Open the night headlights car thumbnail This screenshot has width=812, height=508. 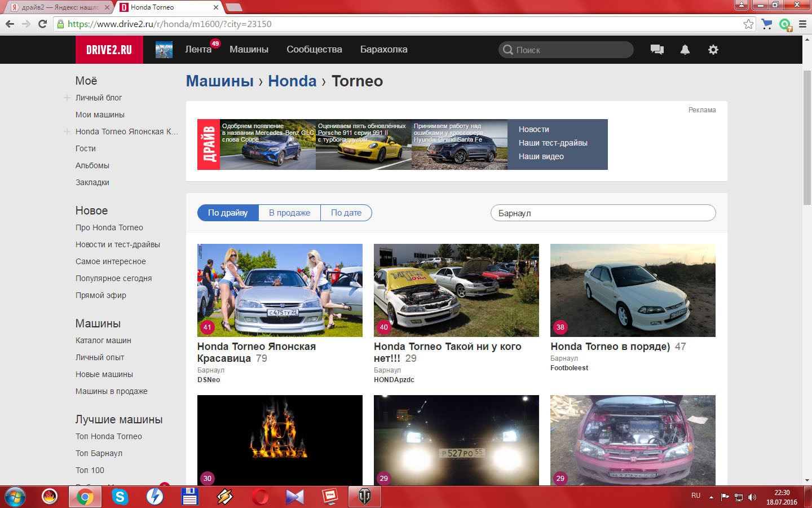pos(456,440)
